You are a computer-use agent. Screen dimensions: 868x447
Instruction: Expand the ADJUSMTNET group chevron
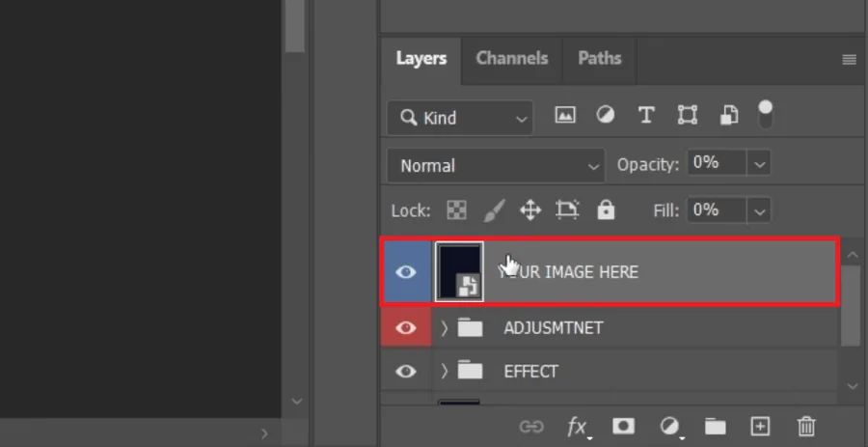pyautogui.click(x=444, y=328)
